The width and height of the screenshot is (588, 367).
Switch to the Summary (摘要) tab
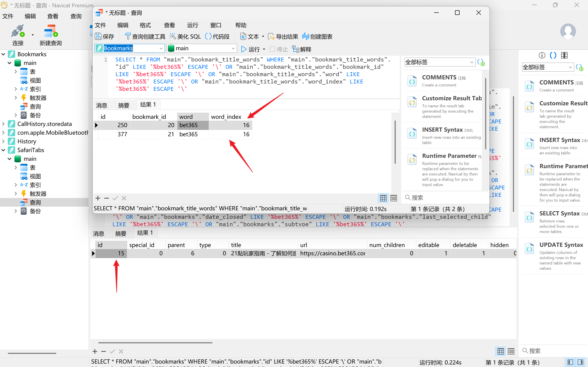point(124,105)
